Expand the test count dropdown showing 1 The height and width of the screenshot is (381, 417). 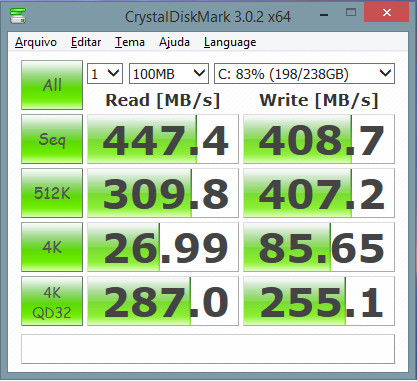pos(105,73)
